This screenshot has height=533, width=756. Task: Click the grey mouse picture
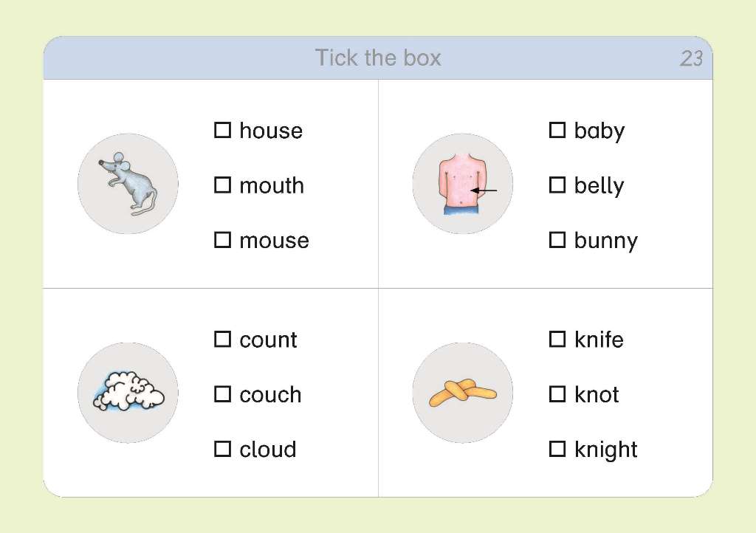[128, 184]
